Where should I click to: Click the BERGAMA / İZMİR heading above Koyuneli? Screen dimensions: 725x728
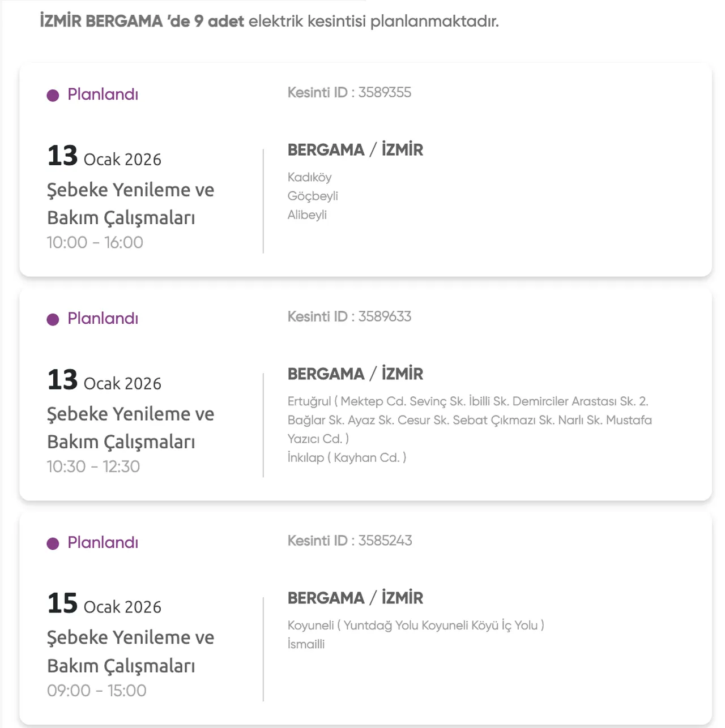click(x=355, y=598)
